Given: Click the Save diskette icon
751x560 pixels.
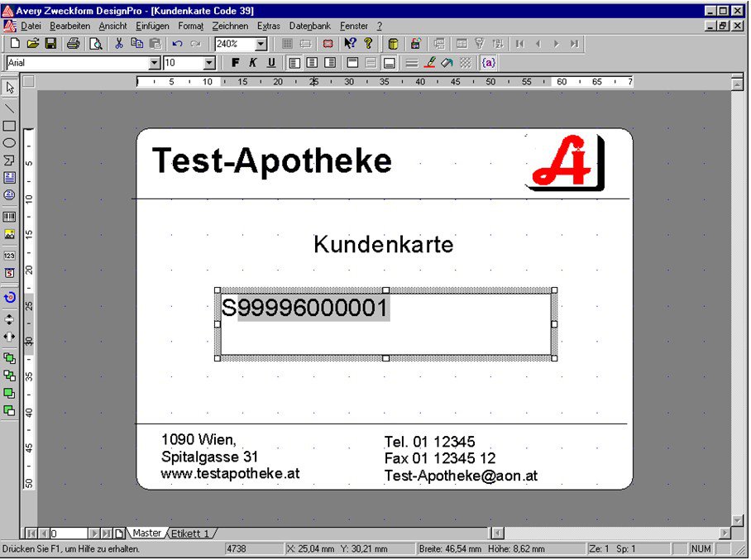Looking at the screenshot, I should [51, 44].
